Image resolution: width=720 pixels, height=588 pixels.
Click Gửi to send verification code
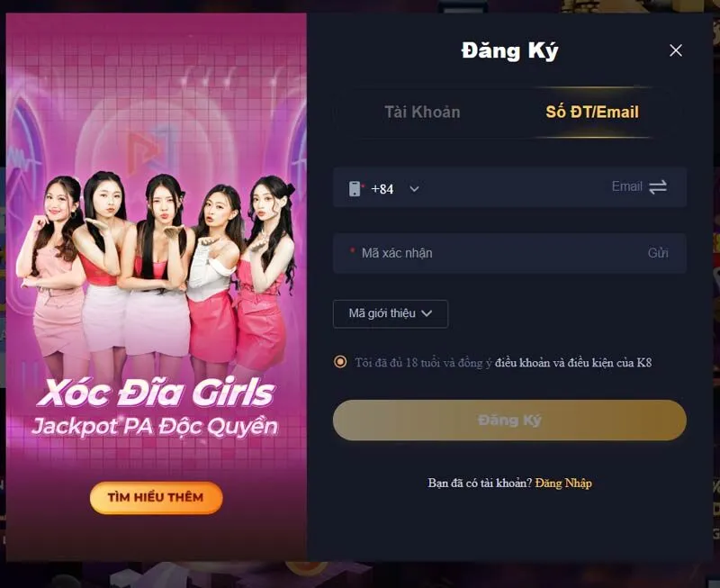tap(658, 253)
